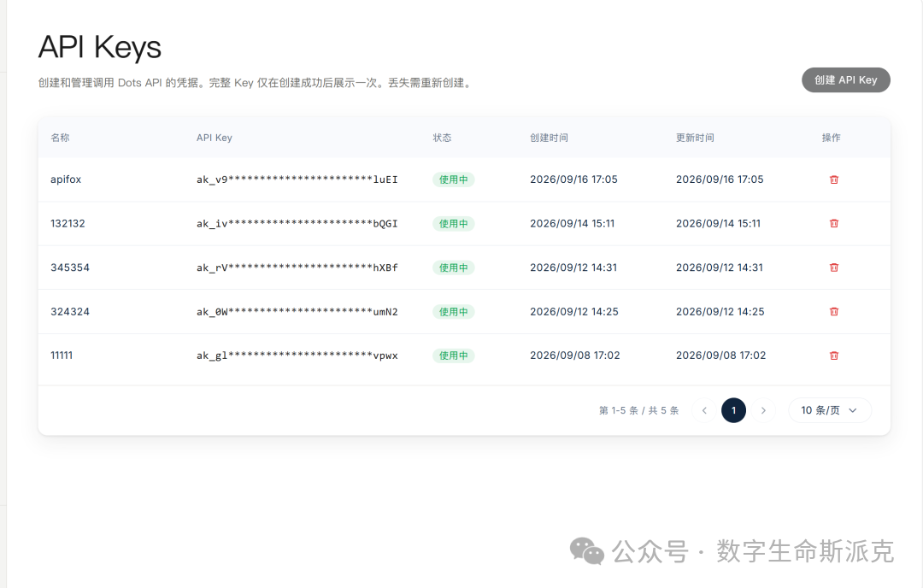Open the 10 条/页 page size dropdown

pos(830,410)
